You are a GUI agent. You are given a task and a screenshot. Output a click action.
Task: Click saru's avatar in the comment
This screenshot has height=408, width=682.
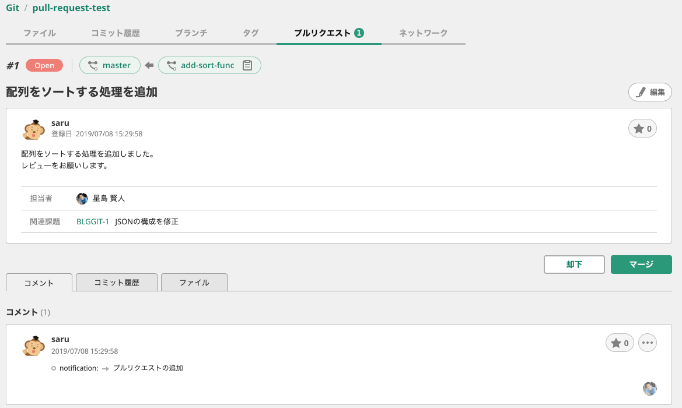tap(33, 345)
